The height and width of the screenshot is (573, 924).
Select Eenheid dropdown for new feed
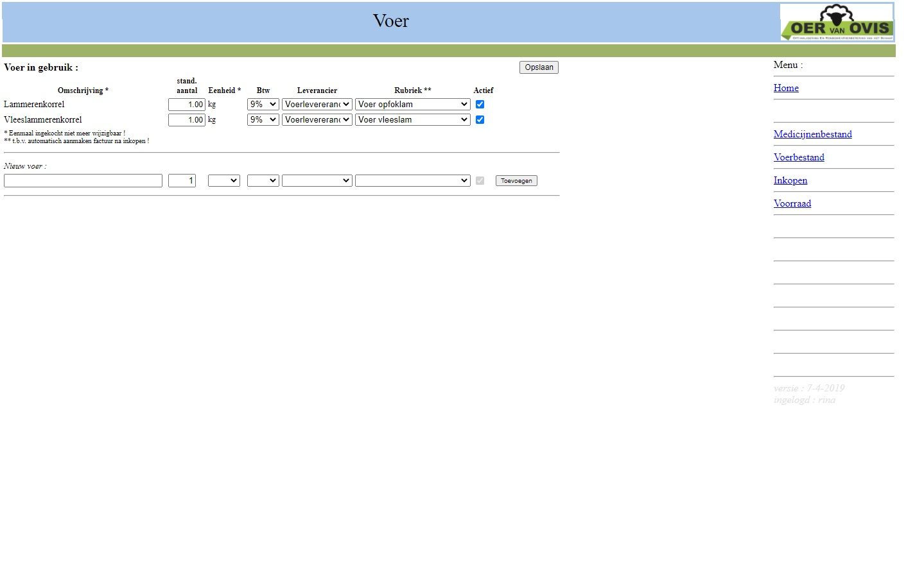[x=223, y=181]
